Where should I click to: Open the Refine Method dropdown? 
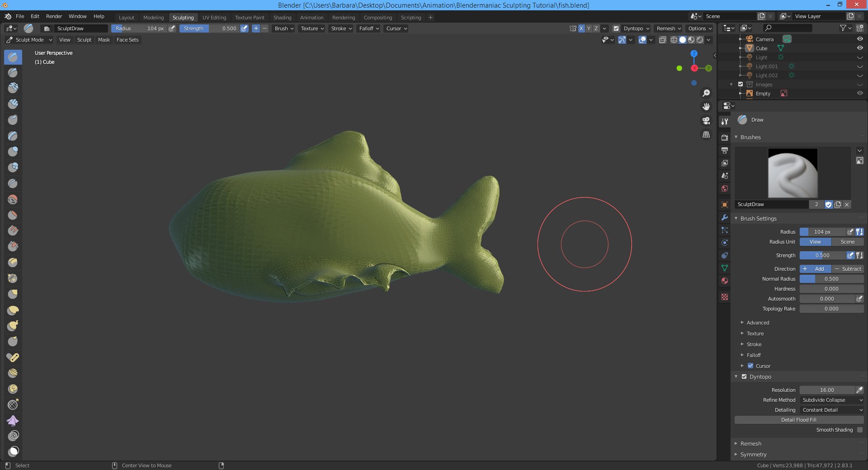click(x=831, y=400)
